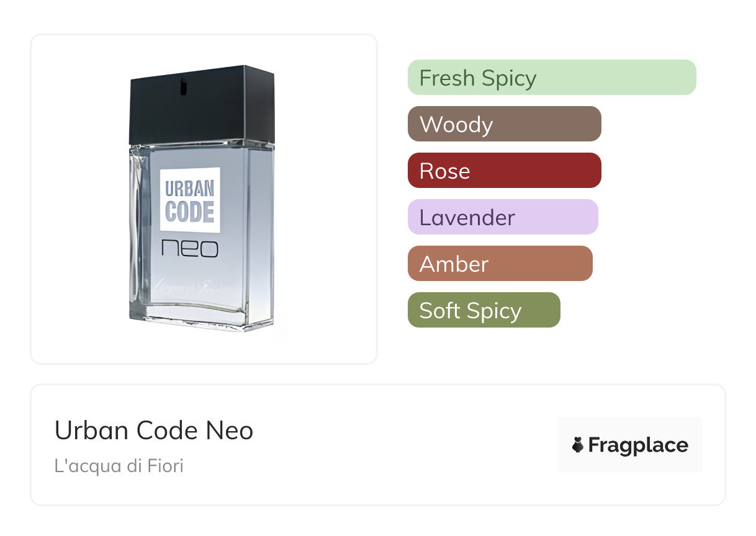Click the Fragplace perfume bottle logo icon
The width and height of the screenshot is (756, 536).
[578, 445]
